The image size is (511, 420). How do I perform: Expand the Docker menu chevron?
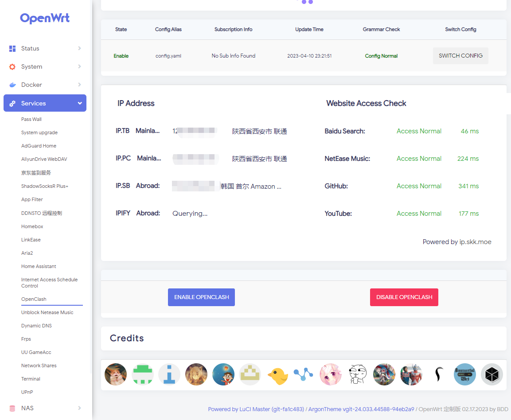coord(79,85)
